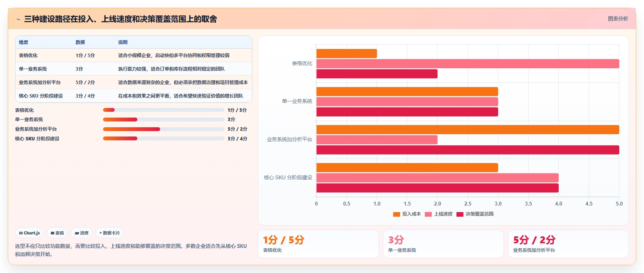
Task: Click the description starting 适合数据来源复杂的企业
Action: pos(183,83)
